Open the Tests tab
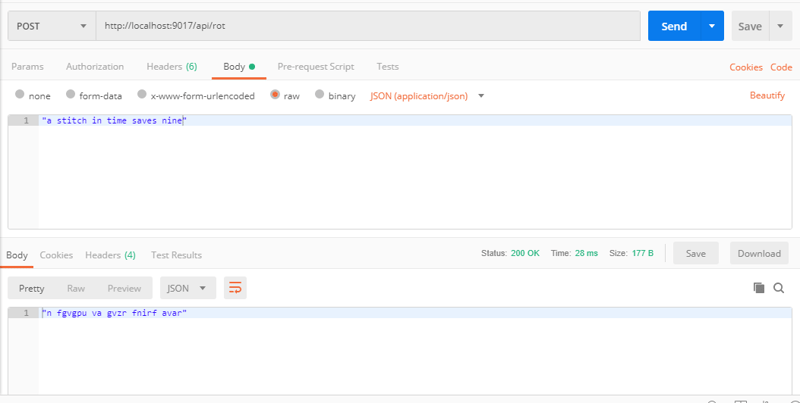This screenshot has height=403, width=800. [x=388, y=66]
